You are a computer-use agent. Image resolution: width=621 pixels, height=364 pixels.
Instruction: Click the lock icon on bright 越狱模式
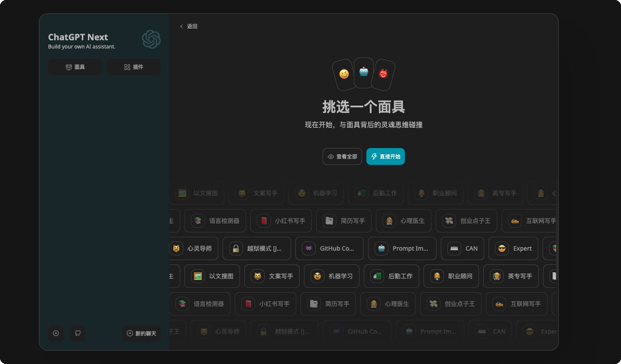pyautogui.click(x=236, y=248)
